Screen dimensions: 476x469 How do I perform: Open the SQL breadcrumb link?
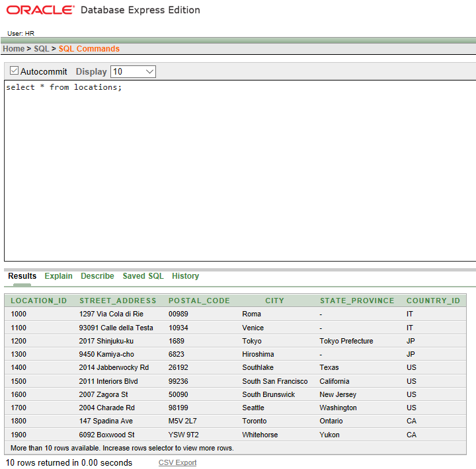coord(41,48)
